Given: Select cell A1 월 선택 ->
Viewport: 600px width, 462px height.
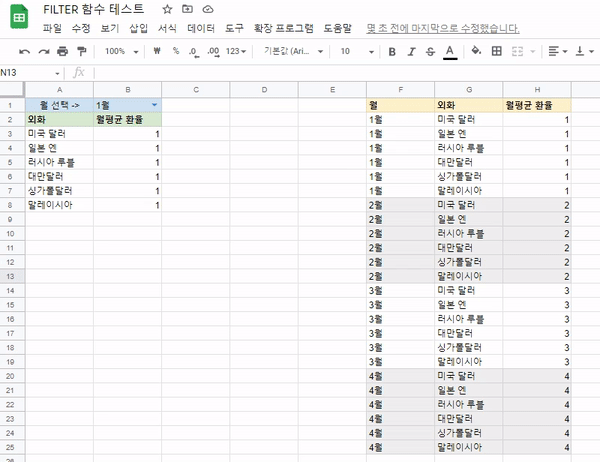Looking at the screenshot, I should point(59,105).
